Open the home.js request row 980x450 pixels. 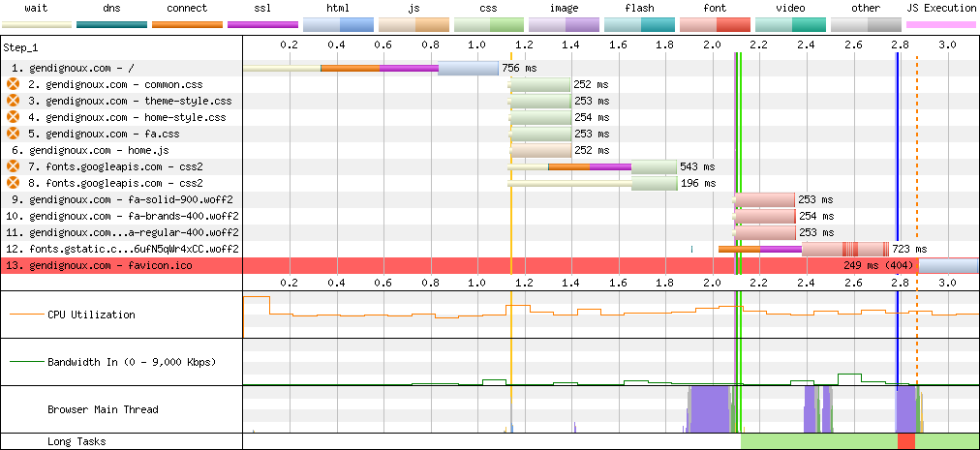pyautogui.click(x=99, y=150)
